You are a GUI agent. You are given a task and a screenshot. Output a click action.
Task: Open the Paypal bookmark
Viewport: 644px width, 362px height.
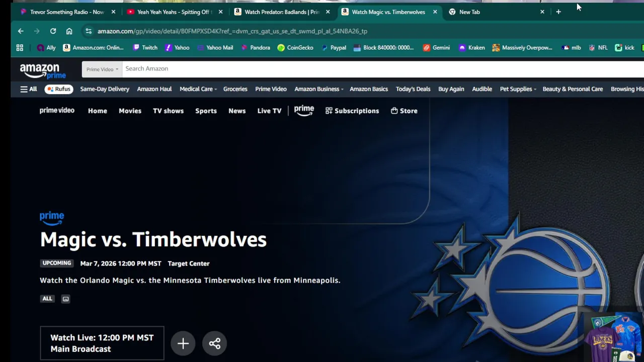(333, 48)
